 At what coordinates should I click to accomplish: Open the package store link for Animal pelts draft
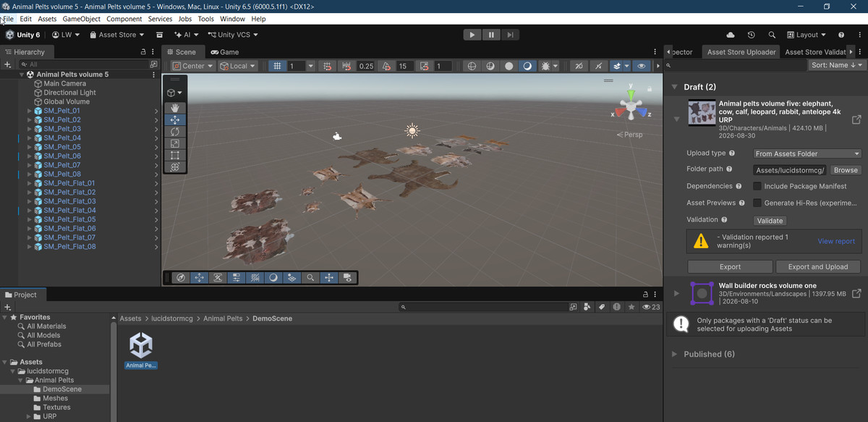coord(856,119)
